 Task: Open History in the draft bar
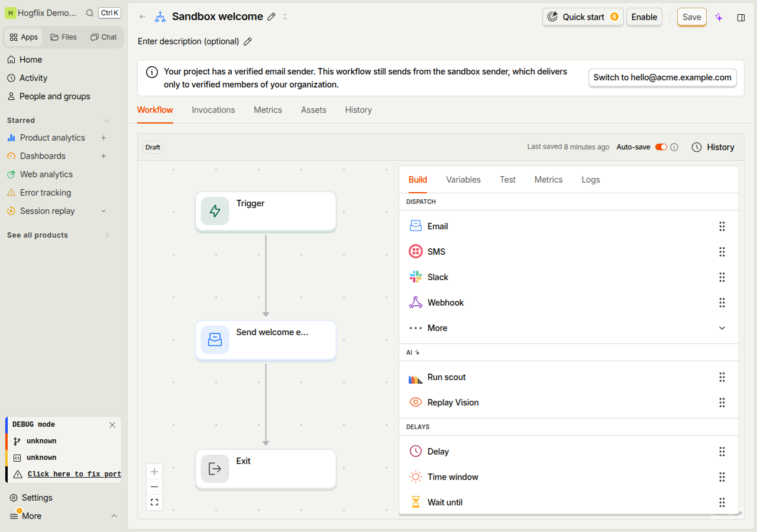[x=713, y=147]
